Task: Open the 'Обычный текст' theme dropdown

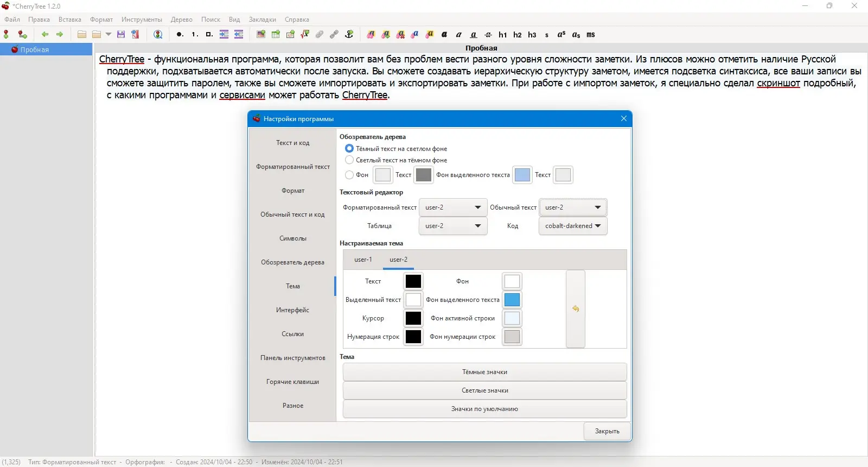Action: coord(573,207)
